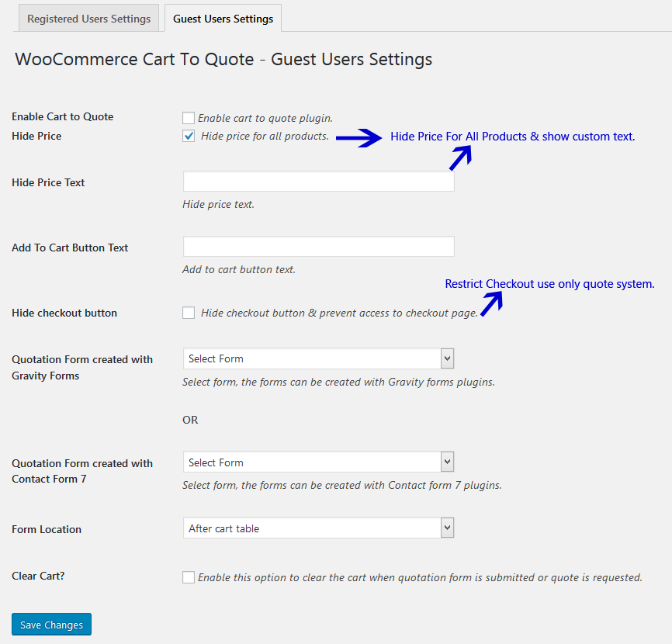The height and width of the screenshot is (644, 672).
Task: Tick the Hide checkout button checkbox
Action: [189, 313]
